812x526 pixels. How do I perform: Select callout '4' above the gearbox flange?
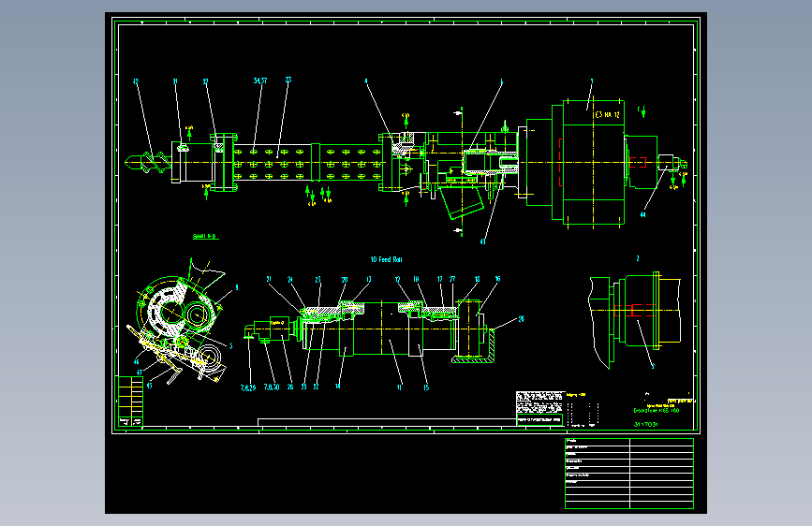[x=365, y=81]
